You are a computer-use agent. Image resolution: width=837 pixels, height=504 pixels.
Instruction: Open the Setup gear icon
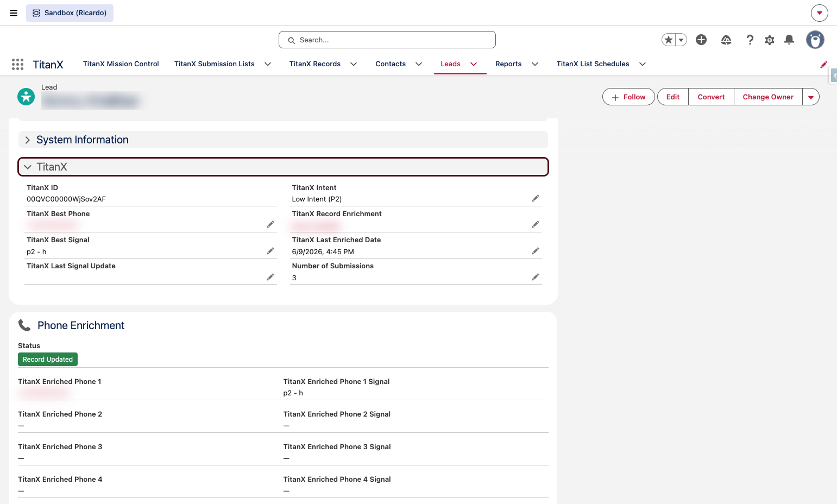tap(770, 40)
